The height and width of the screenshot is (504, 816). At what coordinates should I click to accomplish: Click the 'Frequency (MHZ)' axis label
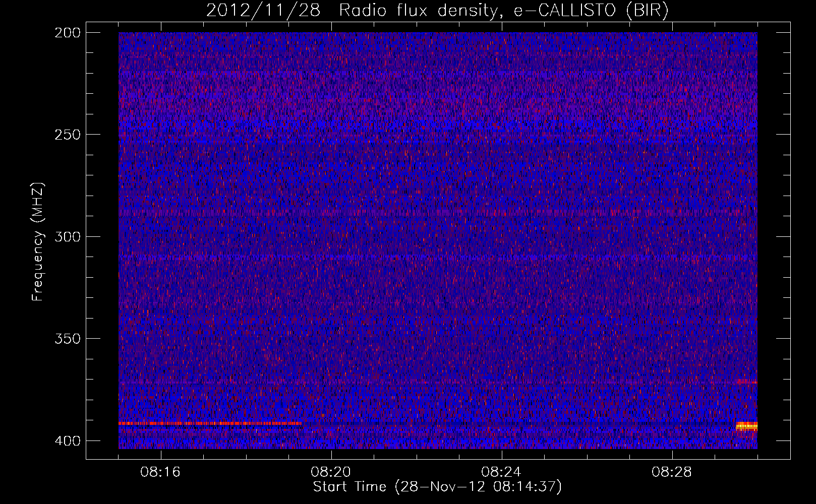click(38, 242)
